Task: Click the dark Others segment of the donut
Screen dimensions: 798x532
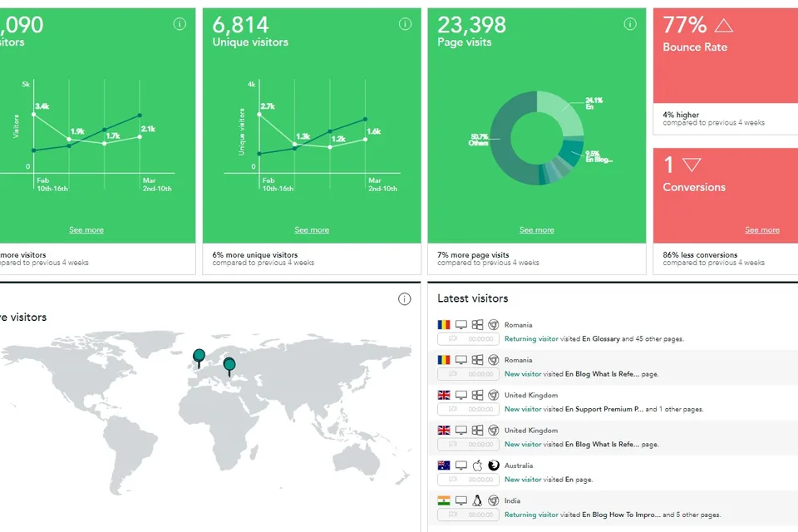Action: (501, 137)
